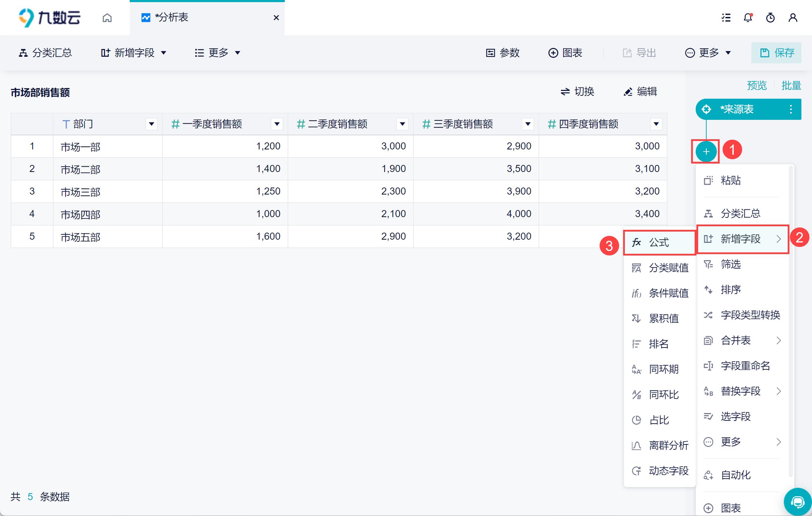The image size is (812, 516).
Task: Open the 批量 link
Action: click(x=792, y=85)
